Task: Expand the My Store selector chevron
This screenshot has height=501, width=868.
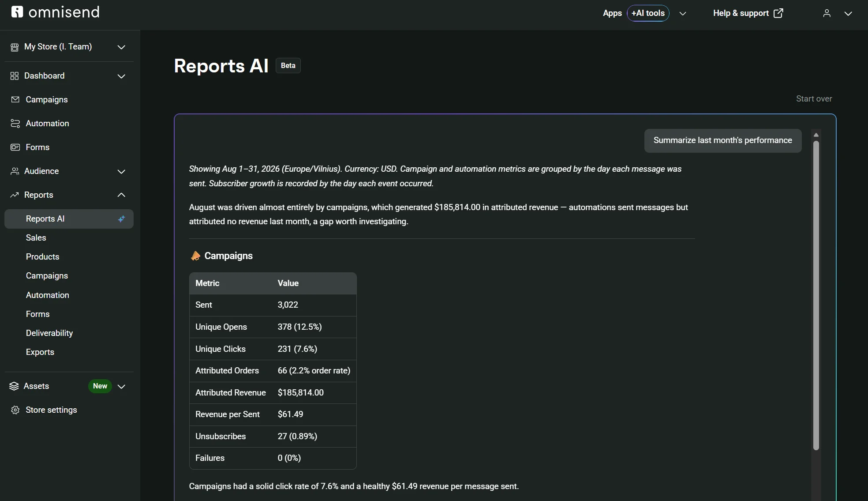Action: [121, 47]
